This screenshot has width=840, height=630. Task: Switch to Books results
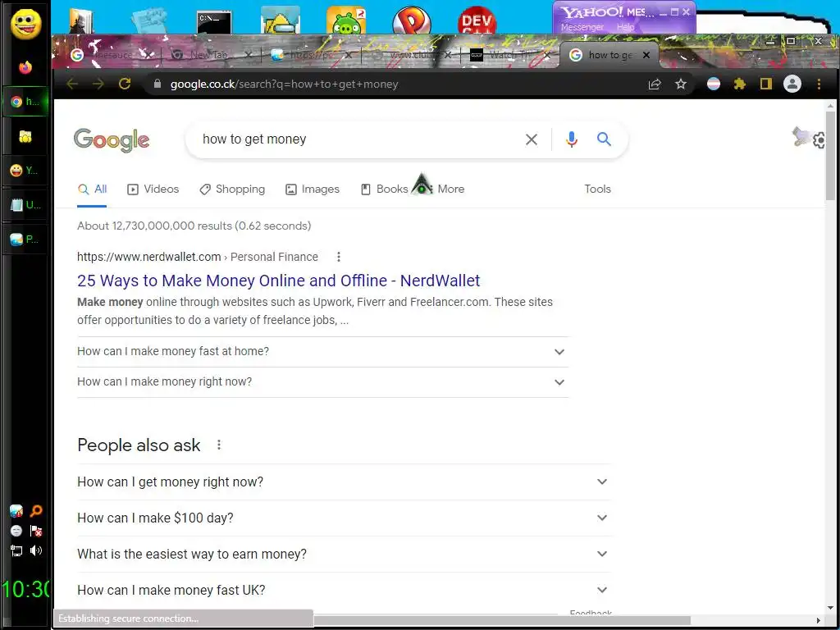[x=384, y=189]
